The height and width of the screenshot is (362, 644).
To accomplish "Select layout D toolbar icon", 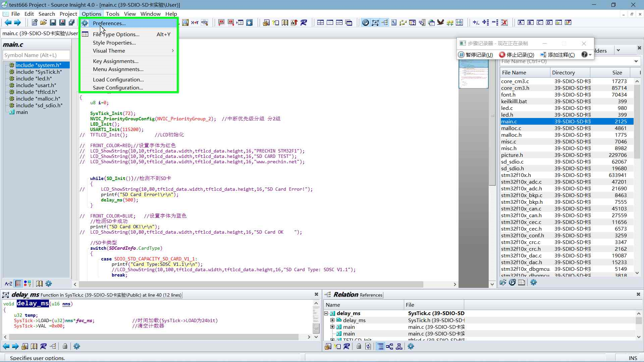I will pos(549,22).
